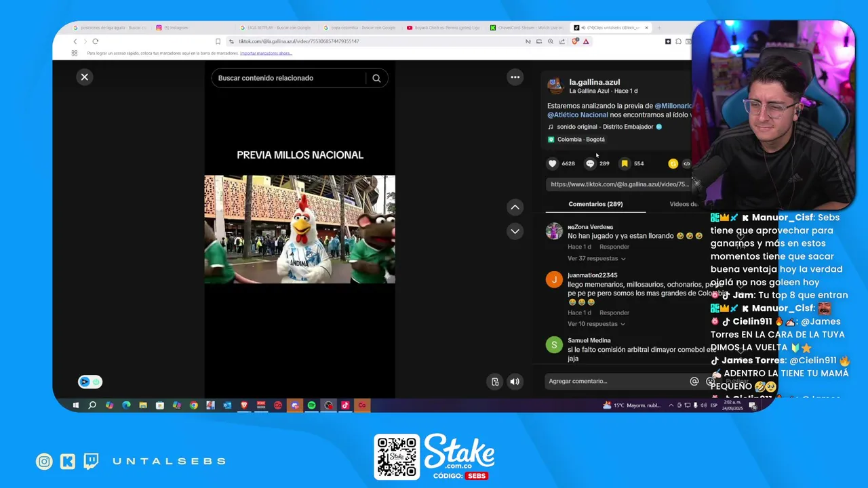
Task: Switch to posiciones de liga águila tab
Action: point(110,28)
